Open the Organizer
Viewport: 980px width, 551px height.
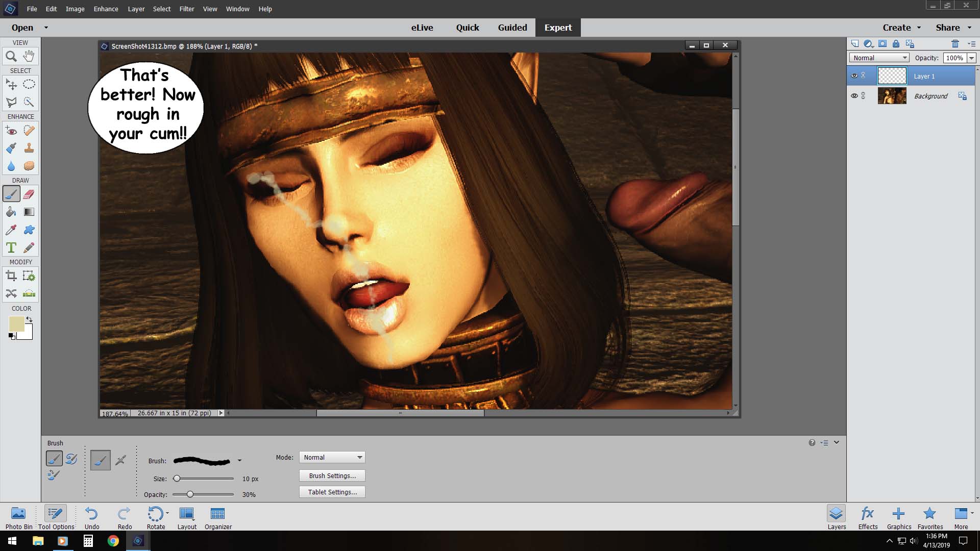218,517
